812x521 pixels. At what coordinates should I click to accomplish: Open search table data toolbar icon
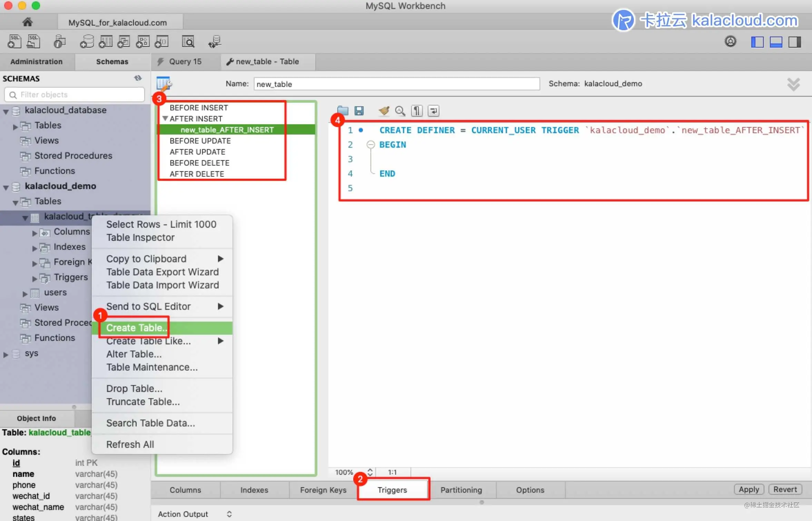point(188,42)
